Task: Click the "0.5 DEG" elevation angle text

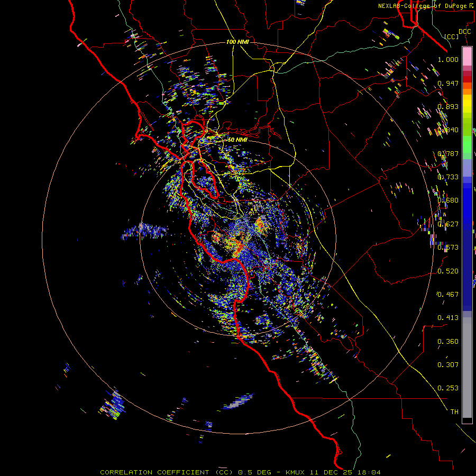Action: point(255,472)
